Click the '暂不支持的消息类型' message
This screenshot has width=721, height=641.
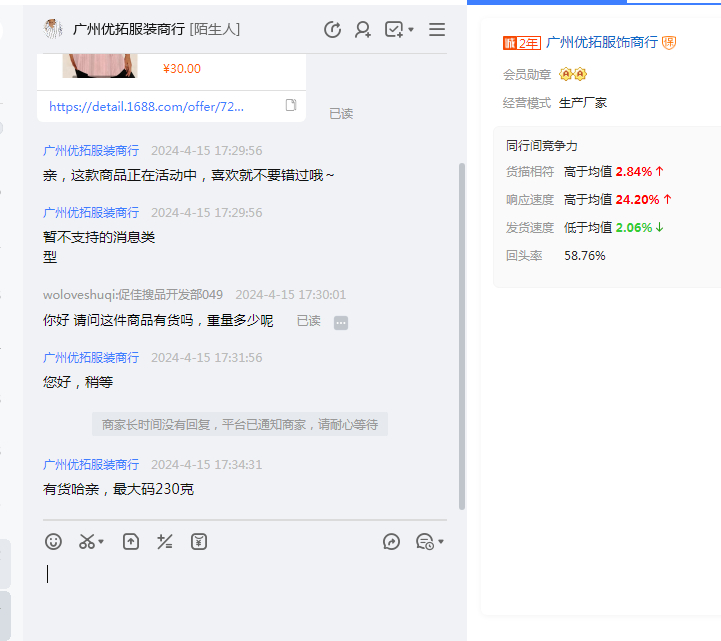(x=99, y=247)
